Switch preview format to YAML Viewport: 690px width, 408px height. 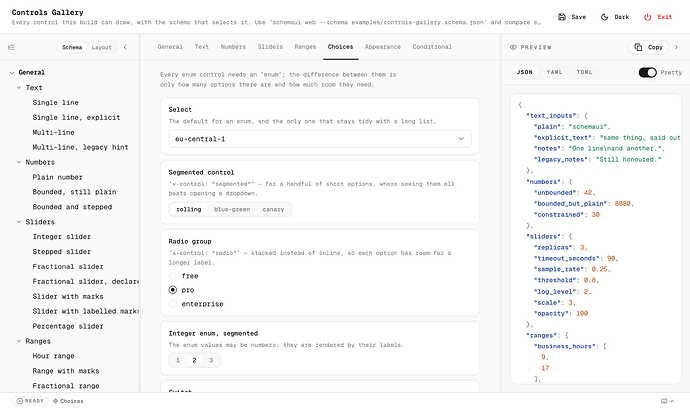554,72
